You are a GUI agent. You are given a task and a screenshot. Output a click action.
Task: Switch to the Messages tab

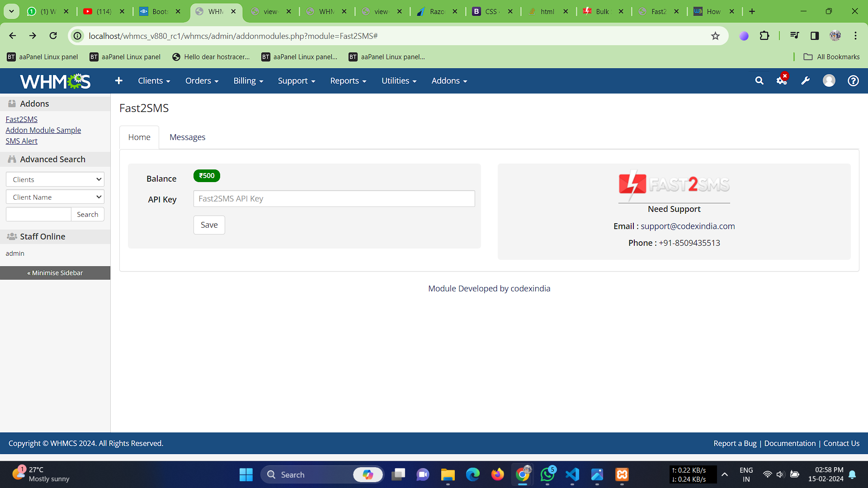coord(187,137)
